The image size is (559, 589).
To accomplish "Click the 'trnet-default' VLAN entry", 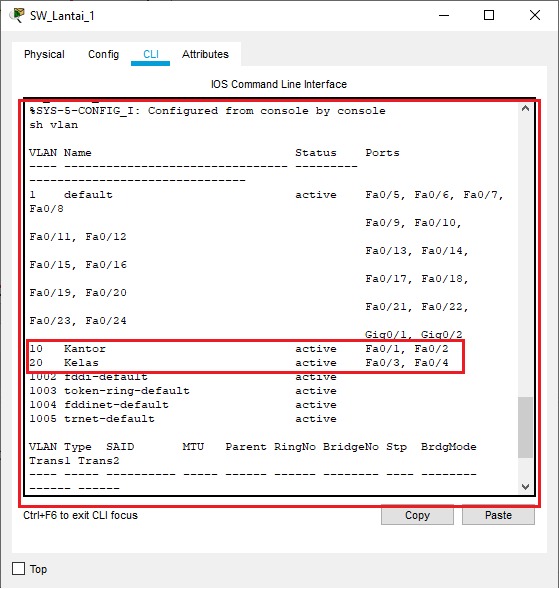I will pos(109,418).
